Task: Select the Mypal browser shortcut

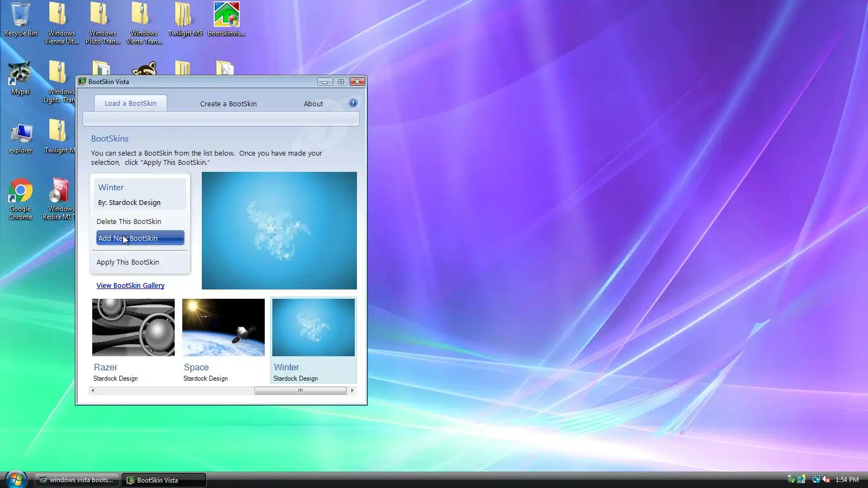Action: (20, 78)
